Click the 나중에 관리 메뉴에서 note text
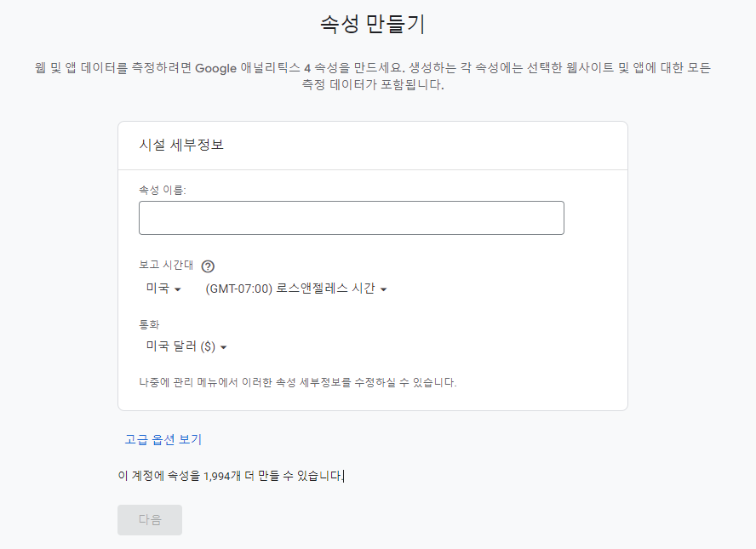 [x=297, y=382]
